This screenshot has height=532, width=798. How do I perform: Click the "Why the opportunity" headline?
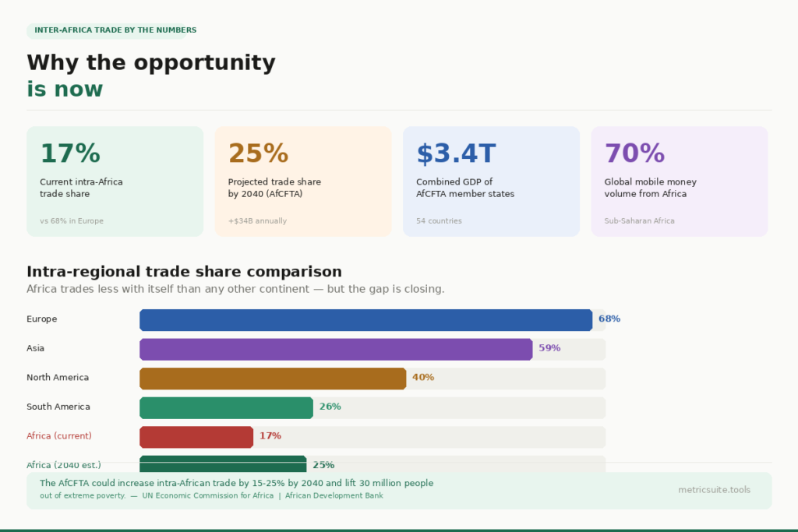(x=151, y=63)
